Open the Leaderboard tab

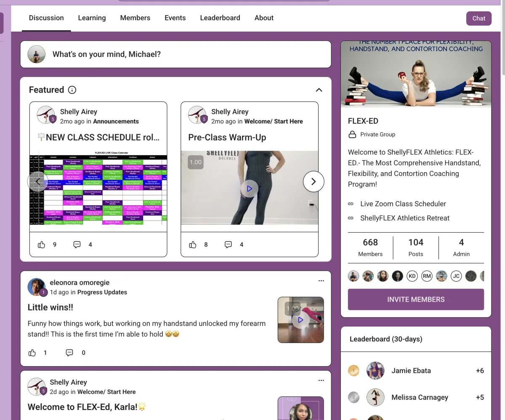[220, 18]
